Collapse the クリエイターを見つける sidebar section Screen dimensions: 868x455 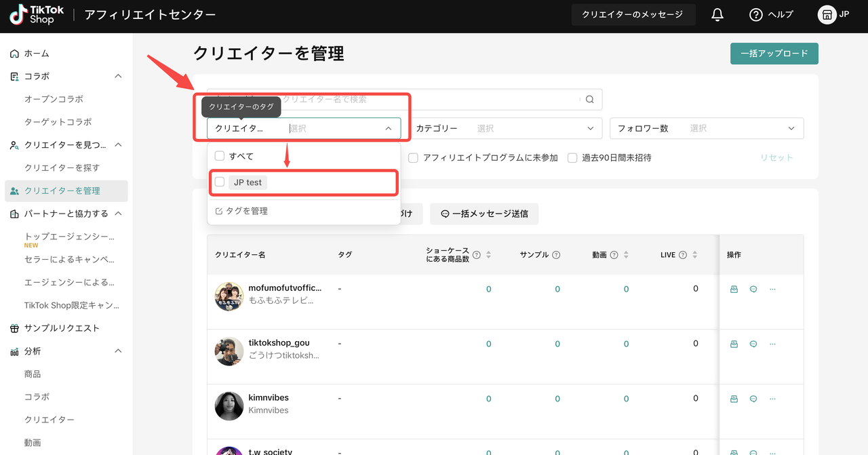(x=118, y=144)
